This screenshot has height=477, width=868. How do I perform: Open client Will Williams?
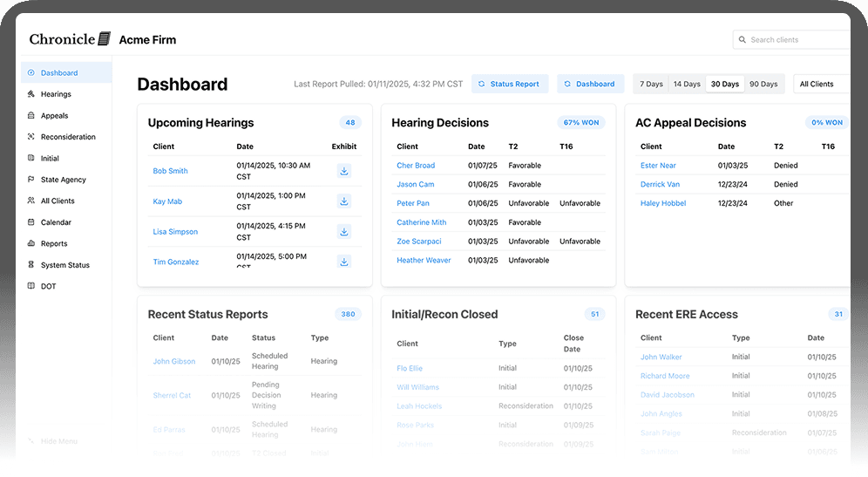418,386
